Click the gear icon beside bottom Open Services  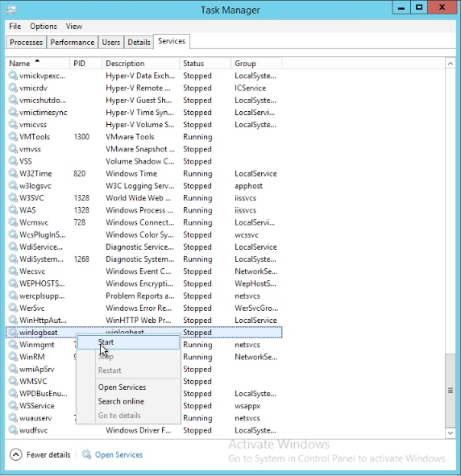pos(86,454)
